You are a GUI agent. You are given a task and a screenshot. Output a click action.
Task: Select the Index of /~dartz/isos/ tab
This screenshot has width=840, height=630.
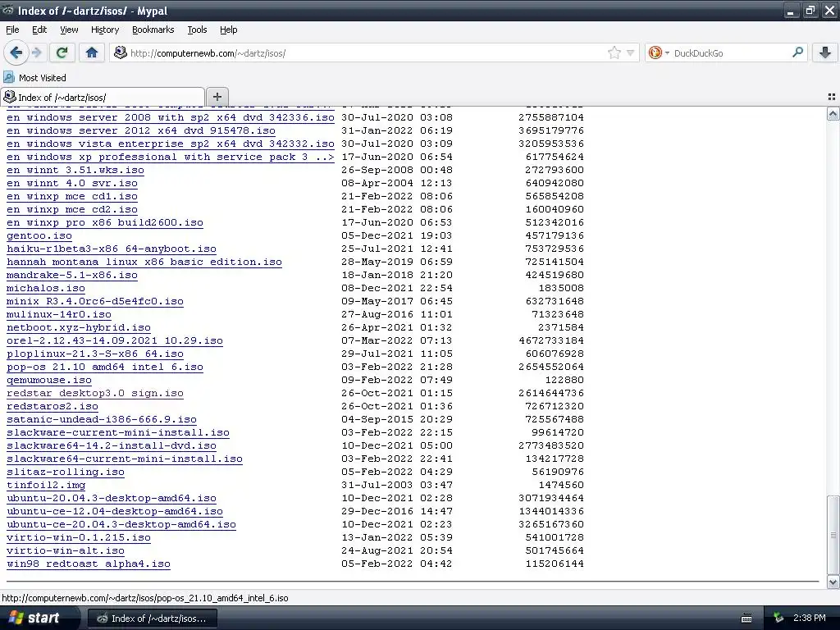tap(103, 97)
